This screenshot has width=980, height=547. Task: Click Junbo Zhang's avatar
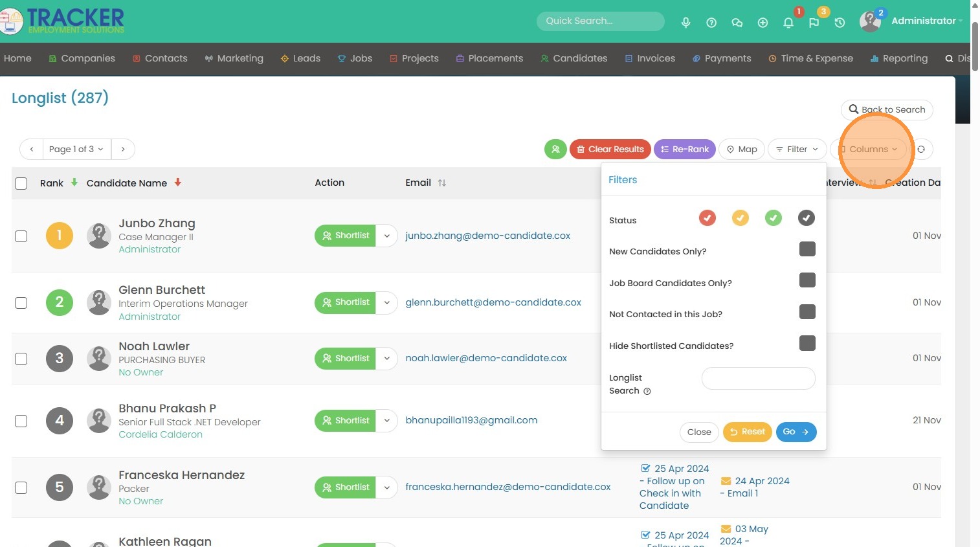[99, 236]
